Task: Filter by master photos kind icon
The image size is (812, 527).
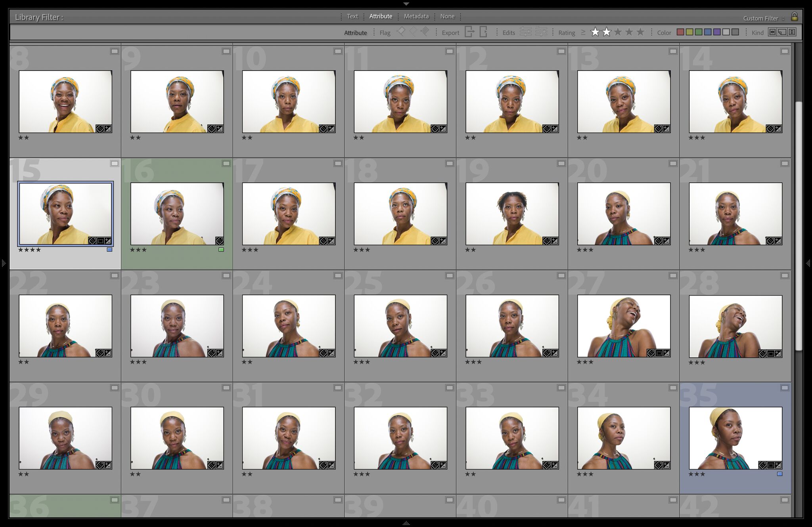Action: (x=772, y=32)
